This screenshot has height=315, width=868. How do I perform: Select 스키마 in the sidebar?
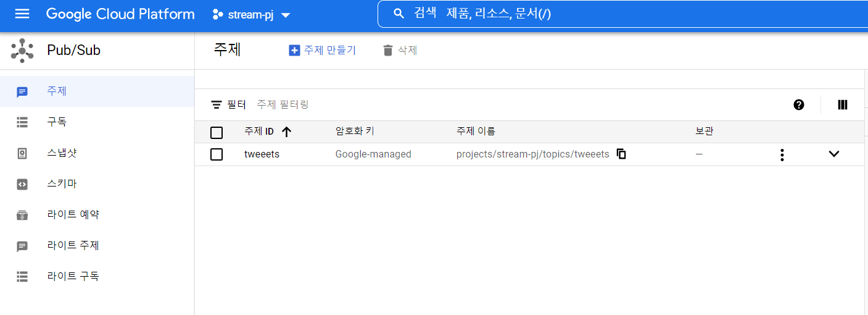97,184
